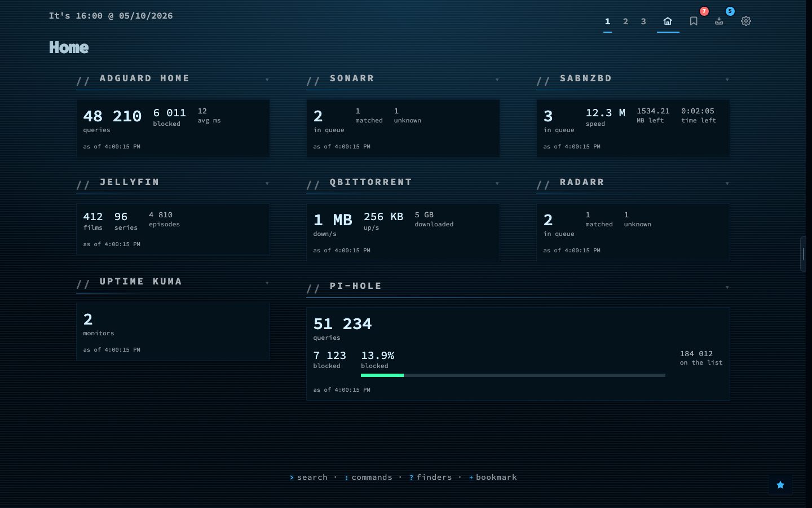Collapse the Pi-hole section arrow
The height and width of the screenshot is (508, 812).
tap(727, 287)
